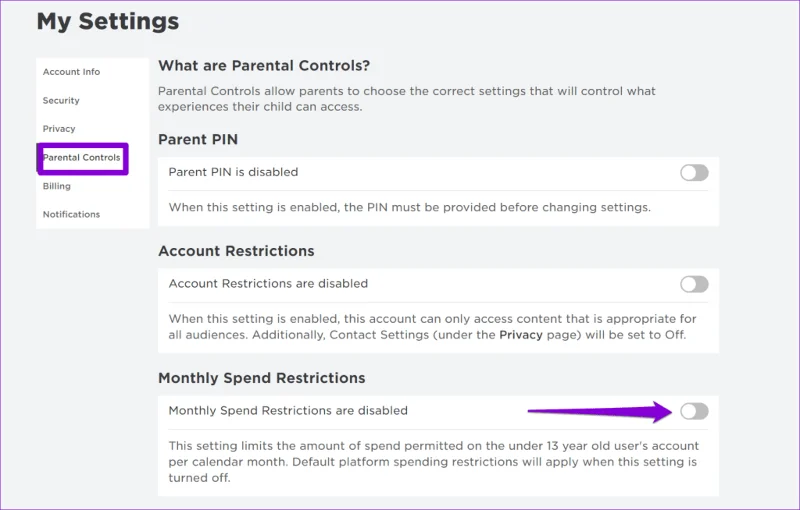Toggle Monthly Spend Restrictions switch on
The height and width of the screenshot is (510, 800).
[x=694, y=411]
